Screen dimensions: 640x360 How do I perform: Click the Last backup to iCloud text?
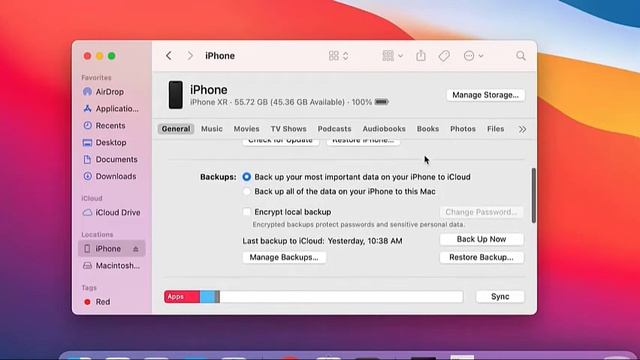click(x=322, y=241)
